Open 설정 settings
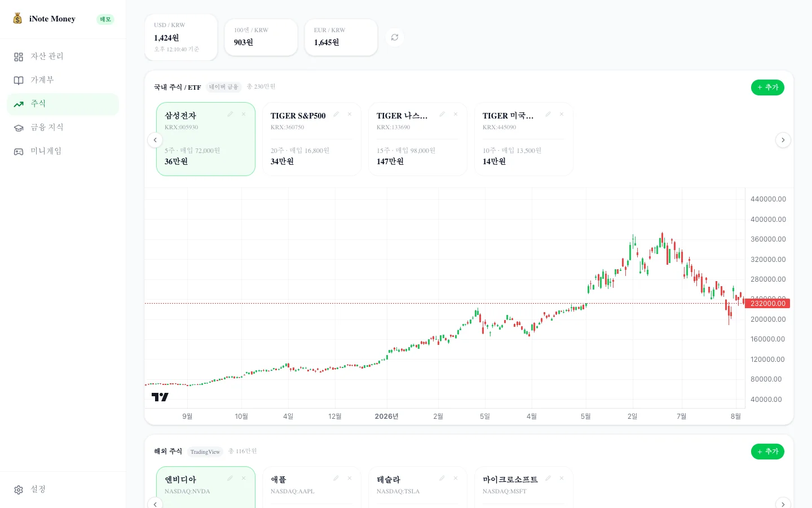This screenshot has width=812, height=508. click(x=63, y=489)
